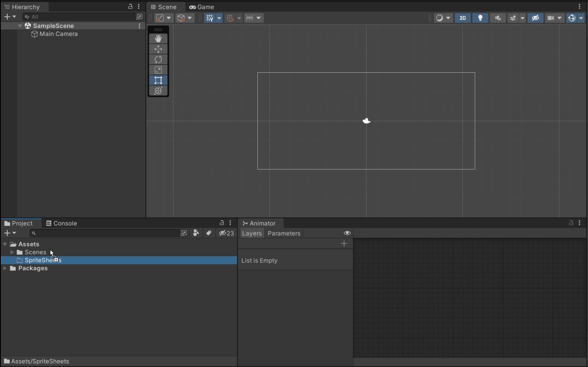Select the Move tool
The image size is (588, 367).
tap(158, 49)
